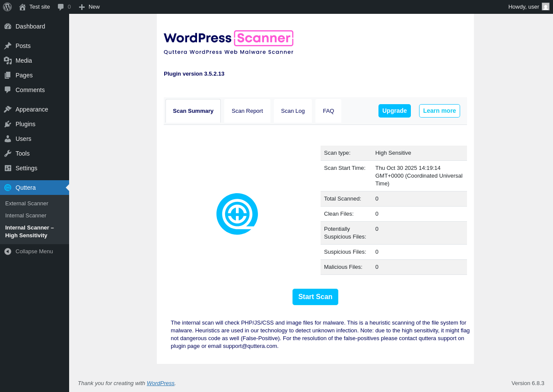This screenshot has width=553, height=392.
Task: Click the Test site home icon
Action: (22, 7)
